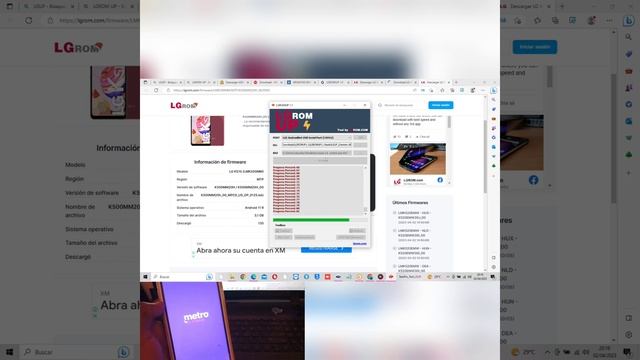This screenshot has height=360, width=640.
Task: Click the large blue Iniciar sesión button
Action: click(535, 47)
